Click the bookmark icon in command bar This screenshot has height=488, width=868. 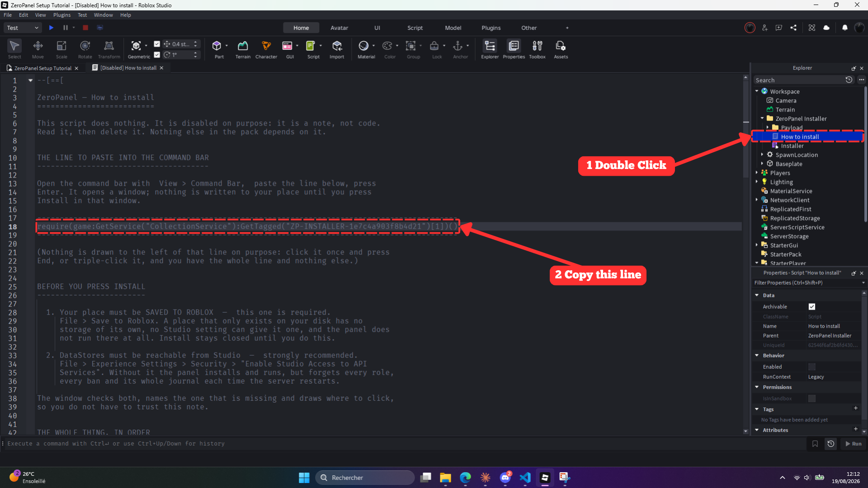815,444
